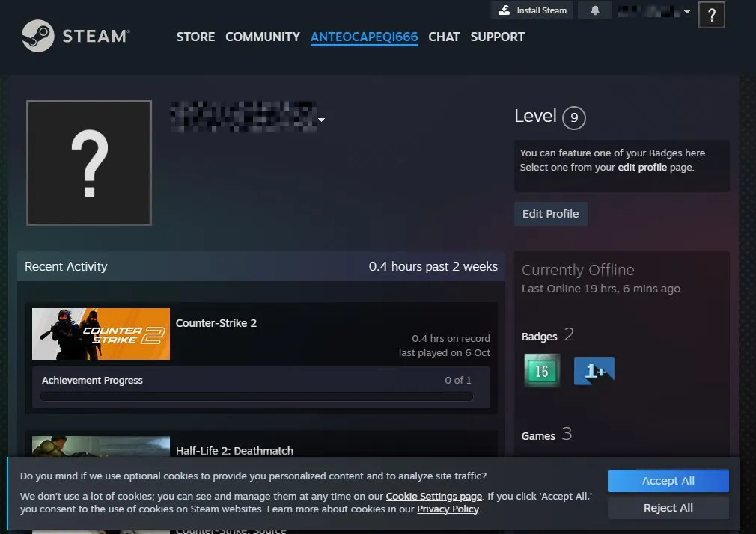Screen dimensions: 756x534
Task: Open the ANTEOCAPEQI666 profile menu
Action: click(364, 37)
